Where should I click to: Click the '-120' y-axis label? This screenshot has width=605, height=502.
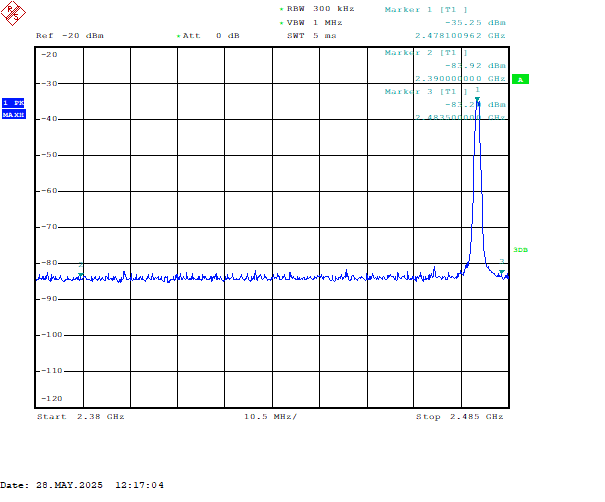tap(52, 399)
